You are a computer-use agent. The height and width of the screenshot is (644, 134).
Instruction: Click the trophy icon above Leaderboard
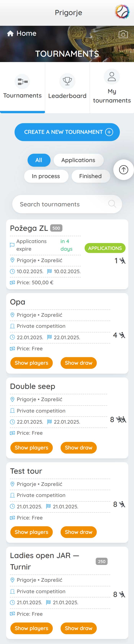click(x=67, y=81)
